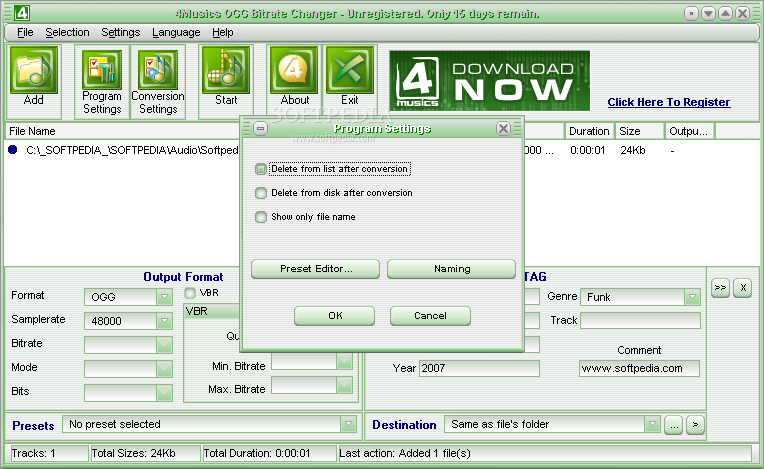Open the File menu
The image size is (764, 469).
(25, 32)
